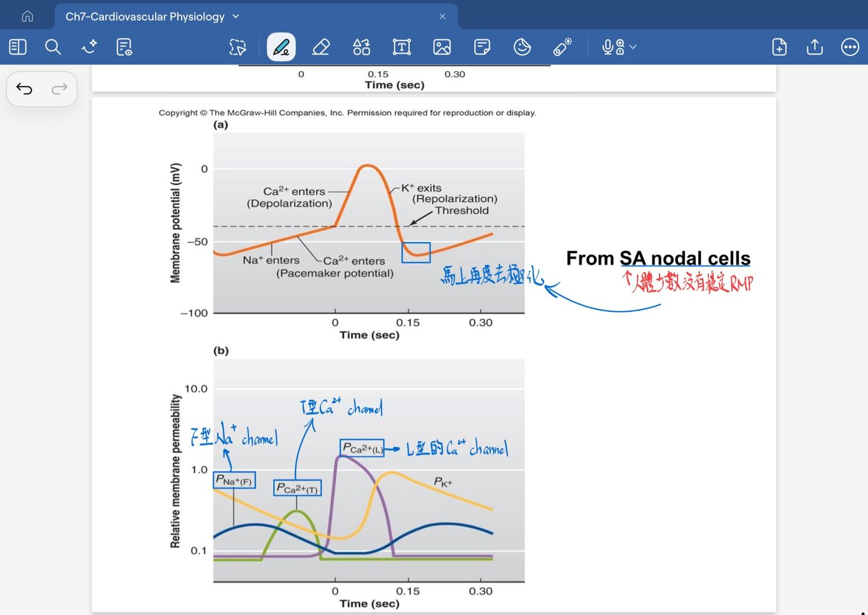Open the More options menu
This screenshot has height=615, width=868.
(850, 47)
